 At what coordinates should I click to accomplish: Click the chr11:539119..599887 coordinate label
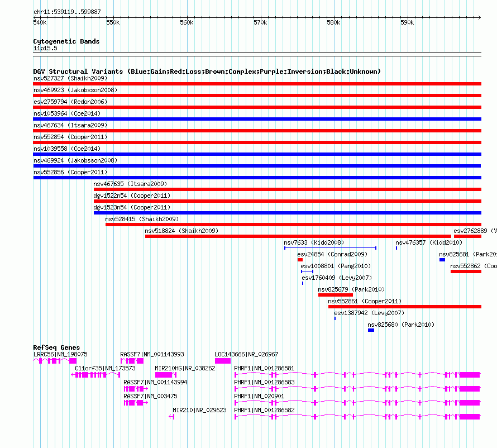pyautogui.click(x=67, y=12)
